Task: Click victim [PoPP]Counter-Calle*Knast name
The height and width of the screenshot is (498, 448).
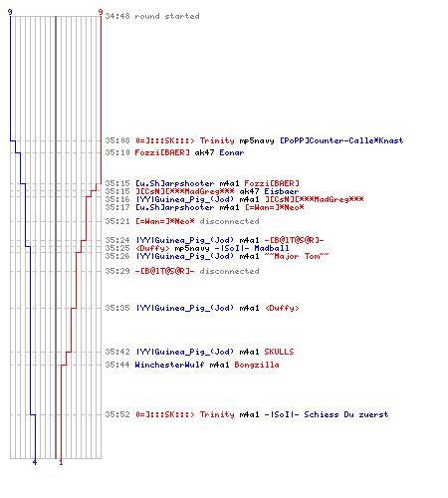Action: point(341,140)
